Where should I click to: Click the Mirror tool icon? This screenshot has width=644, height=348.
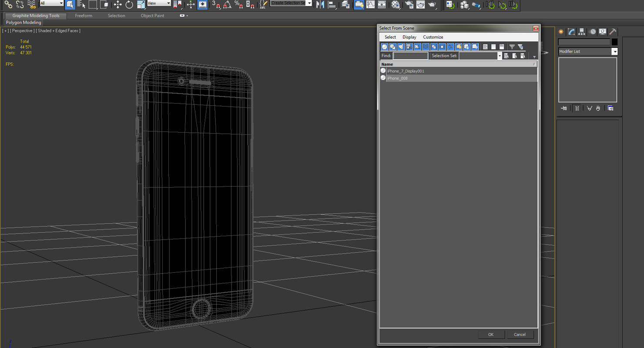pyautogui.click(x=320, y=5)
